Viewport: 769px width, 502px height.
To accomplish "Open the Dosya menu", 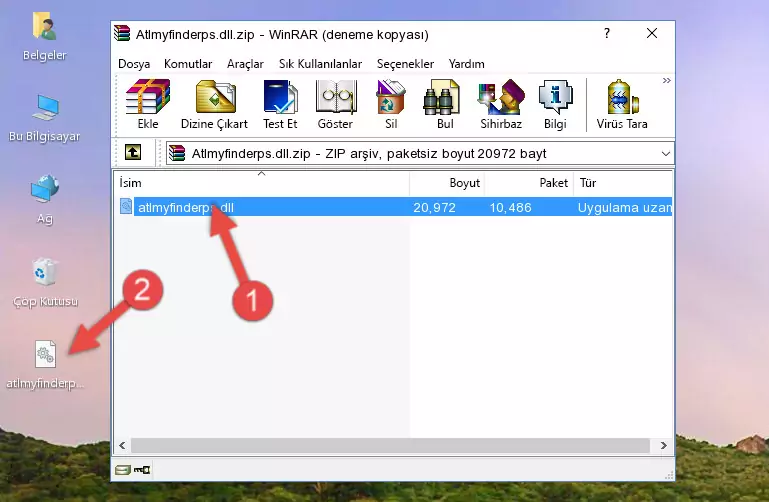I will pyautogui.click(x=134, y=64).
